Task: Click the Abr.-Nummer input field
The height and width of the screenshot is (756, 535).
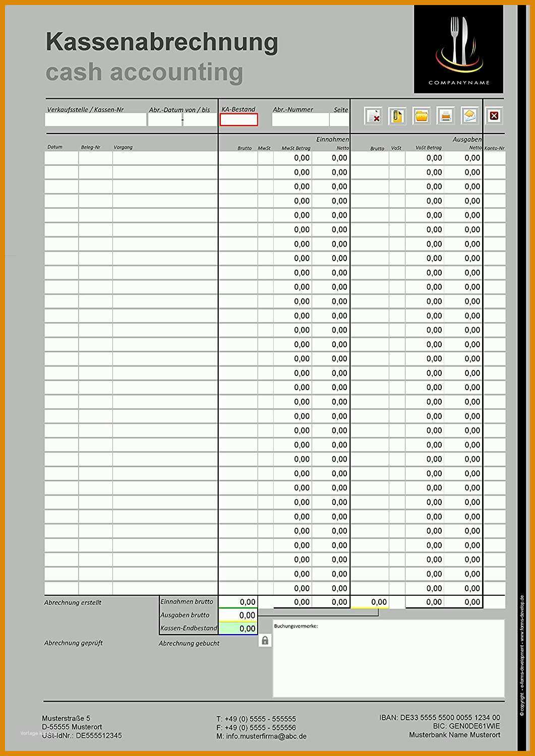Action: (x=301, y=120)
